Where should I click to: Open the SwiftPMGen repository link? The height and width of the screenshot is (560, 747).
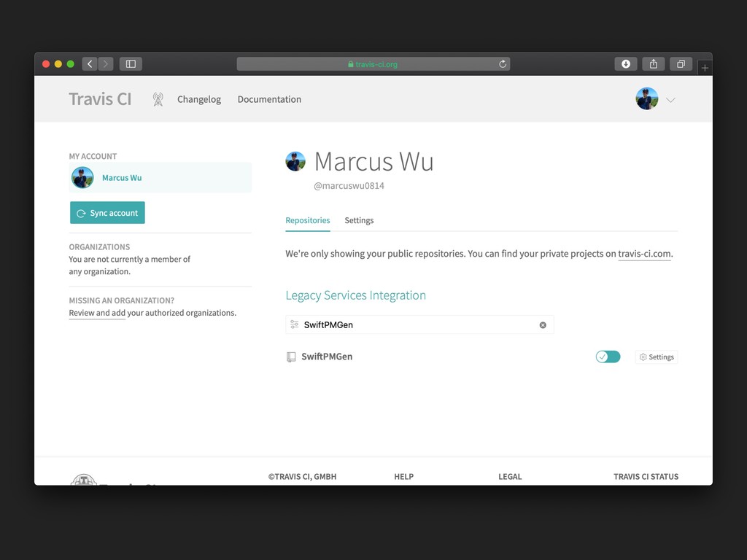point(327,357)
